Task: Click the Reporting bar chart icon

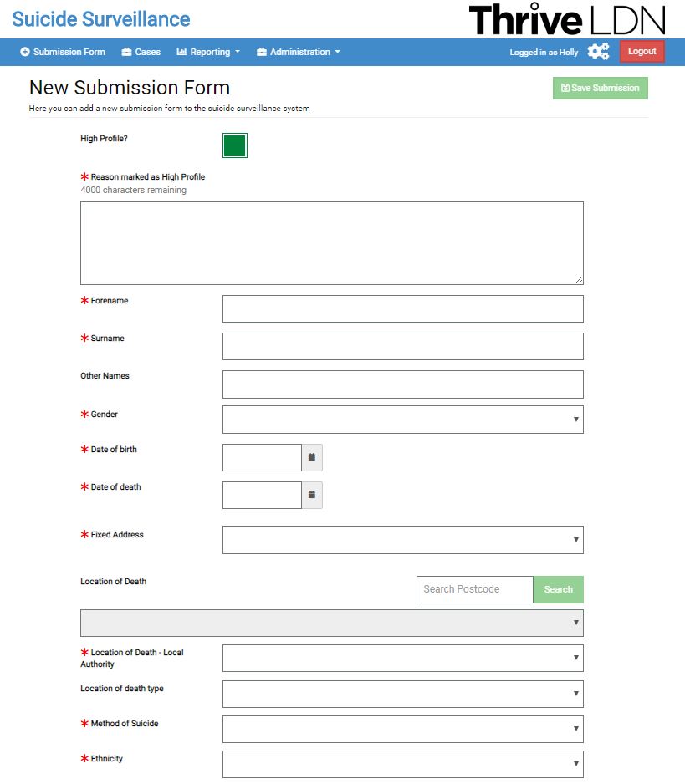Action: [x=181, y=52]
